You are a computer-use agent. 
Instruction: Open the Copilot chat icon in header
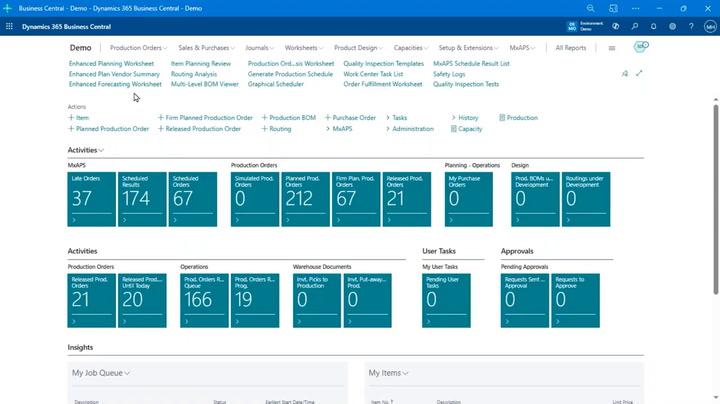tap(616, 27)
